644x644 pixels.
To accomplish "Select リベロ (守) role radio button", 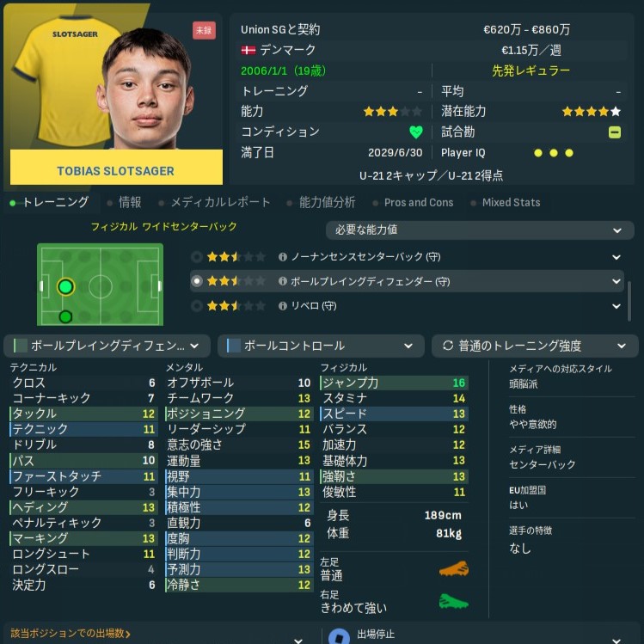I will pos(197,306).
